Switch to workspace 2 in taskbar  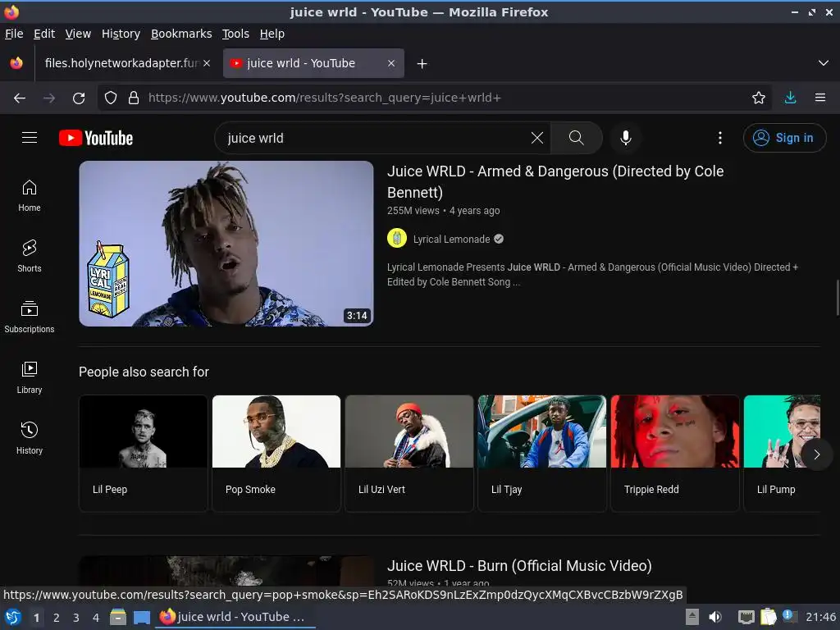(57, 618)
